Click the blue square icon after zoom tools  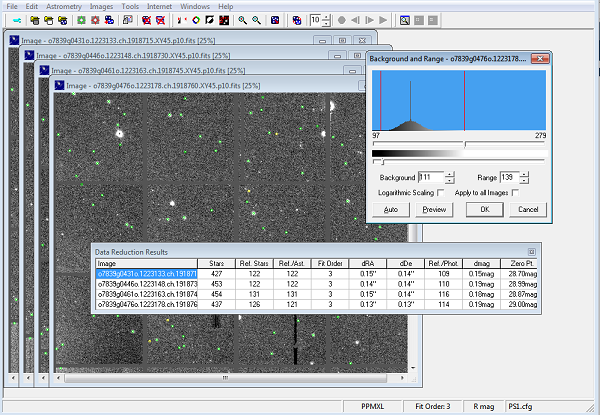275,21
